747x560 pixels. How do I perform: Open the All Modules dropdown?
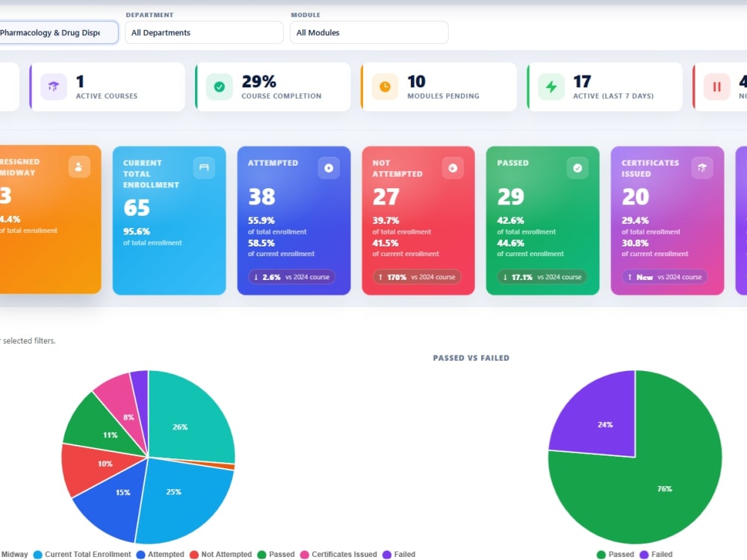[369, 32]
